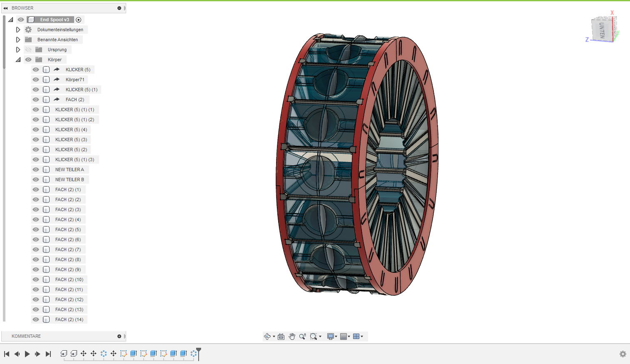The image size is (630, 364).
Task: Click the folder icon beside Körper
Action: coord(39,60)
